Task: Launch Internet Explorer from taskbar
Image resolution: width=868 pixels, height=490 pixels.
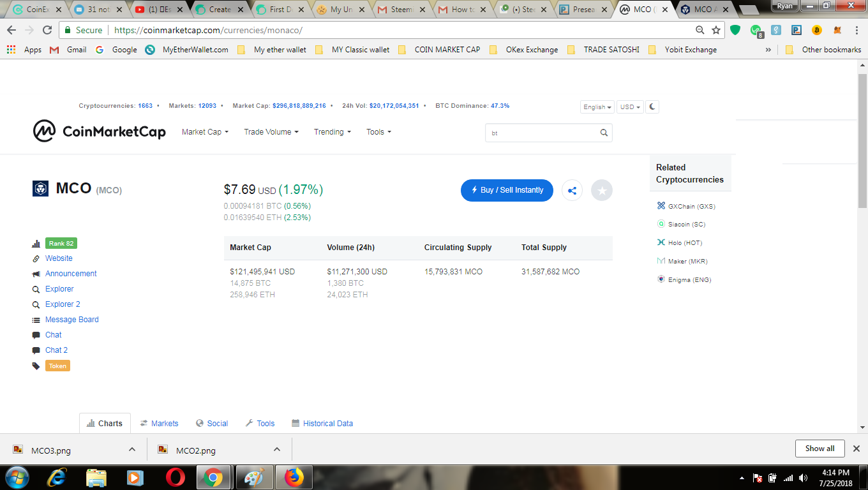Action: [x=57, y=477]
